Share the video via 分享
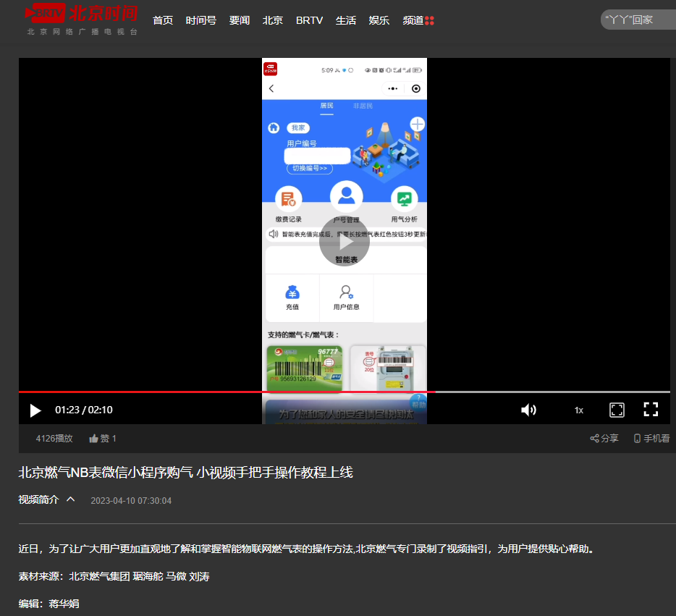This screenshot has width=676, height=616. (604, 439)
